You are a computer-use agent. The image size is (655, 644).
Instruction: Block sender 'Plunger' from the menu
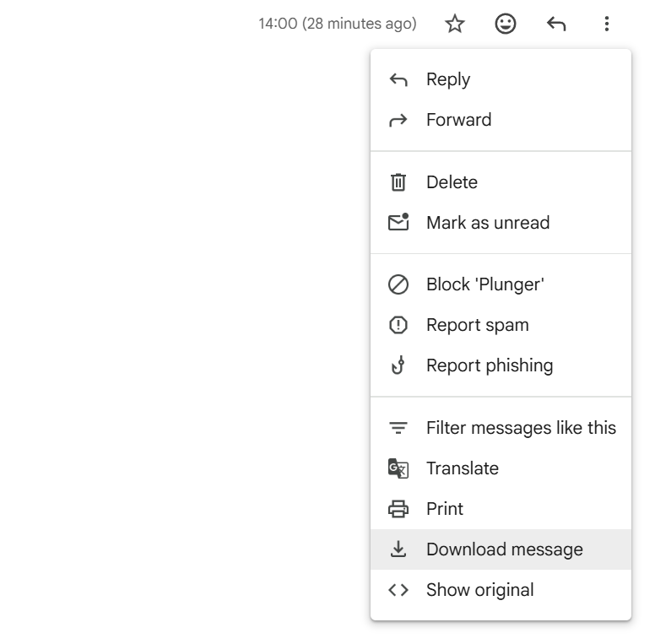click(501, 284)
